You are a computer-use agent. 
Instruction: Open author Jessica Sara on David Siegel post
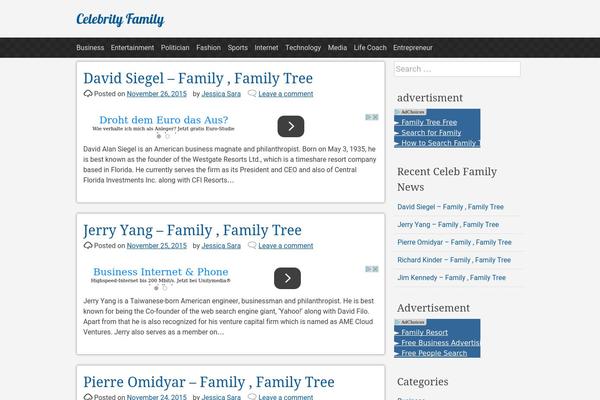click(221, 94)
